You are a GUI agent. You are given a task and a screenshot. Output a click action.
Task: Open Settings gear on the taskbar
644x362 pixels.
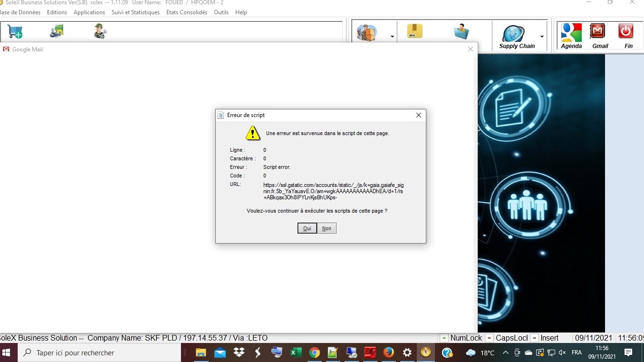click(x=407, y=352)
